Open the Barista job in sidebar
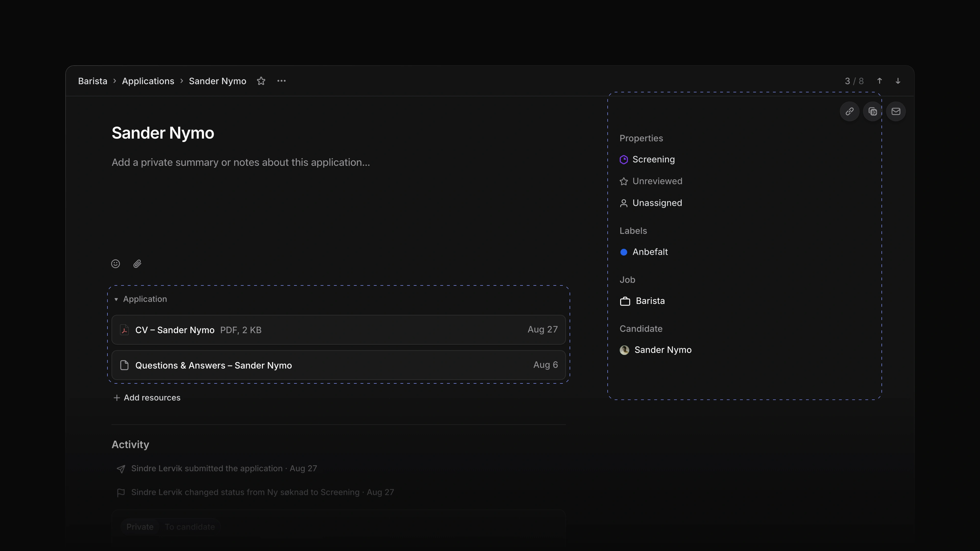Screen dimensions: 980x551 point(643,301)
